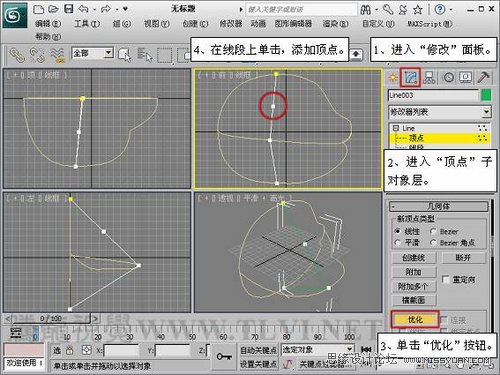Expand the Redo history dropdown arrow
500x375 pixels.
click(x=117, y=9)
